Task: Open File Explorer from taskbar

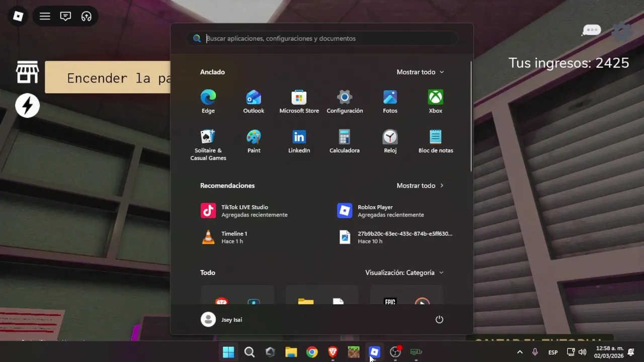Action: 291,352
